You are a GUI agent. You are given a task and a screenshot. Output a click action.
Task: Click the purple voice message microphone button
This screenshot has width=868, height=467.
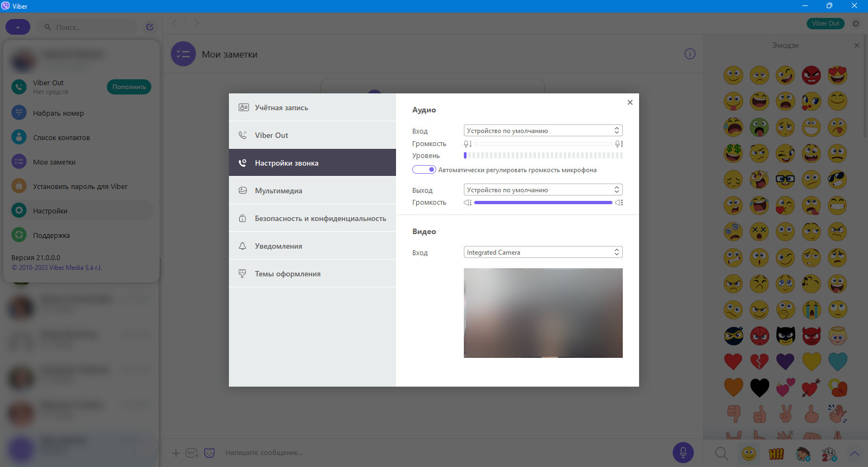(683, 452)
